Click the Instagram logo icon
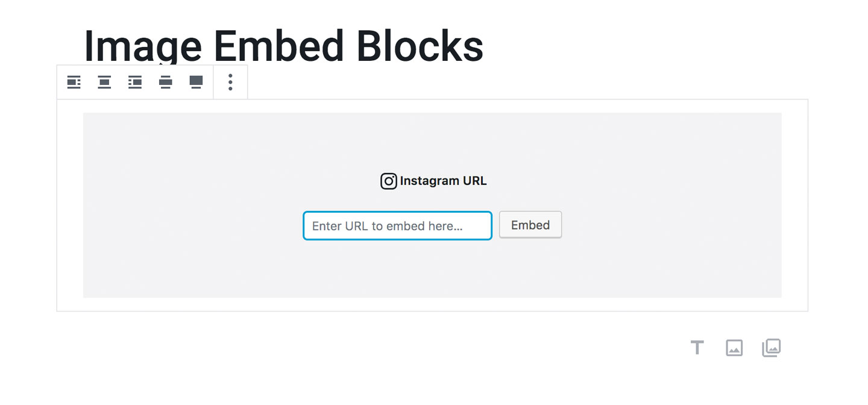 (x=389, y=181)
